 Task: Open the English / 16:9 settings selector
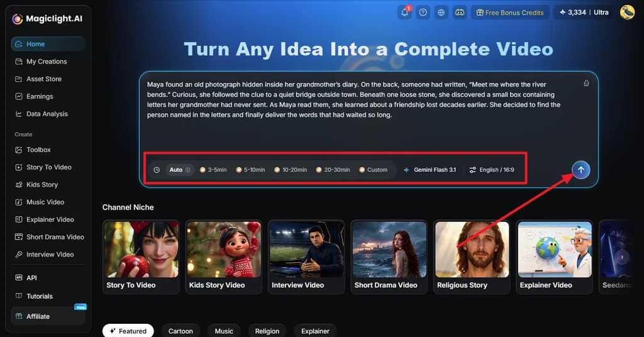pos(492,170)
